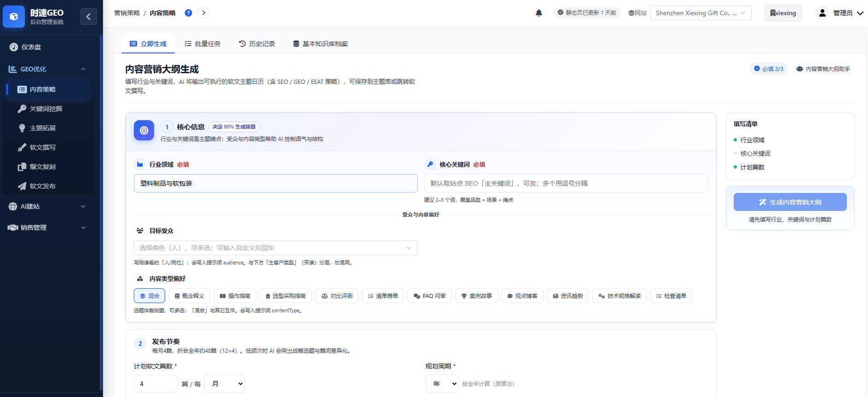Select the 技术规格解读 content type chip
The image size is (868, 397).
[x=620, y=296]
